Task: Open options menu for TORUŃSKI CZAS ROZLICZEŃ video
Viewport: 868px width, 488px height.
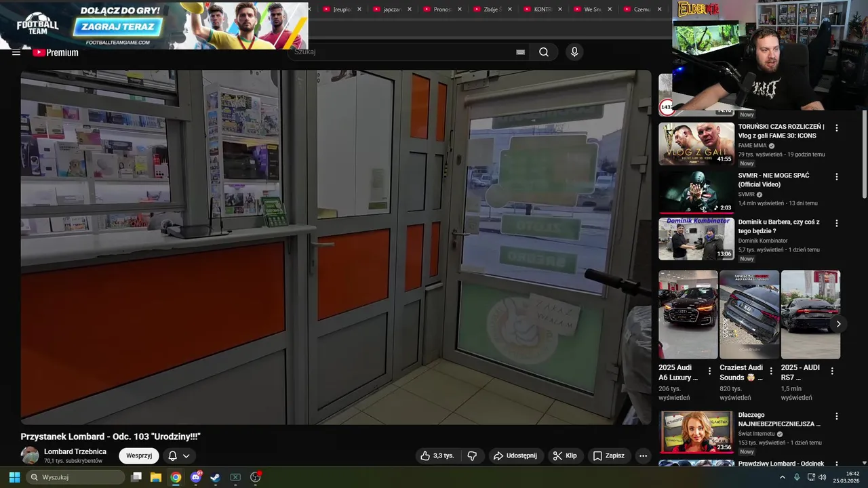Action: coord(837,127)
